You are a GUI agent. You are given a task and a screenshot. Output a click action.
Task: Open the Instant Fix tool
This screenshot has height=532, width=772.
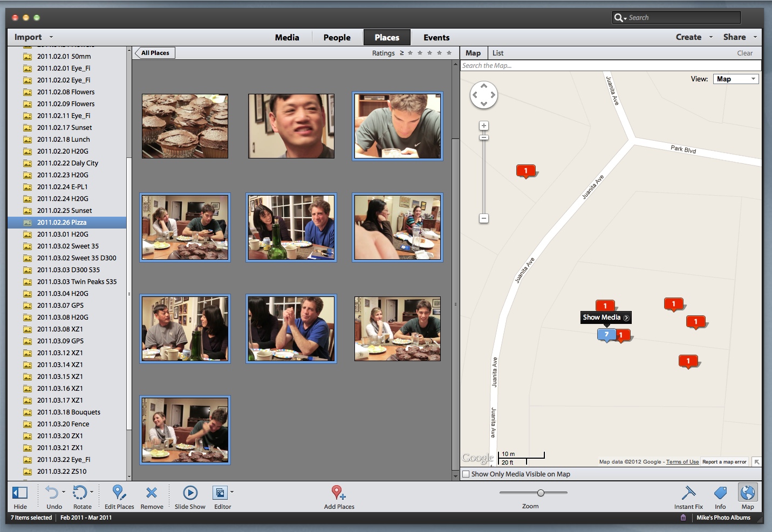[x=688, y=493]
